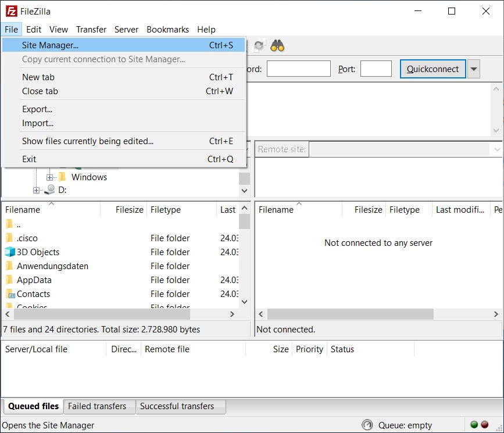Click the local file list scroll down arrow
The image size is (504, 433).
244,302
